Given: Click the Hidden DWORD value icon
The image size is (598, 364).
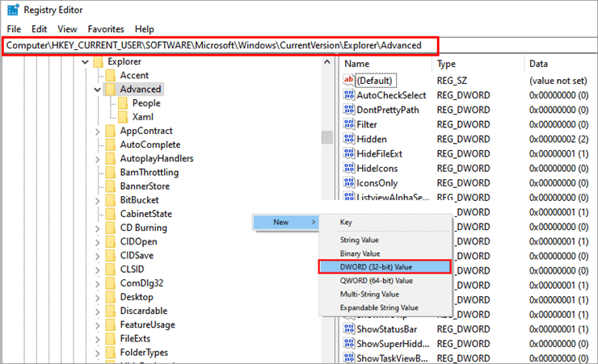Looking at the screenshot, I should click(348, 139).
